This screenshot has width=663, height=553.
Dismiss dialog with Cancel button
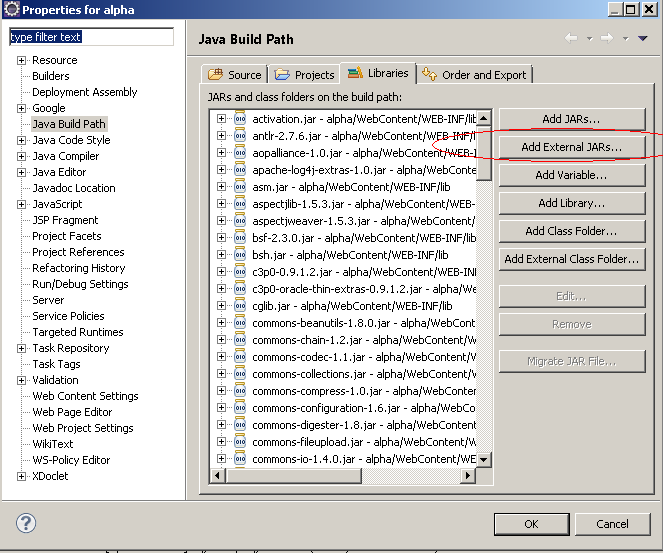coord(612,524)
